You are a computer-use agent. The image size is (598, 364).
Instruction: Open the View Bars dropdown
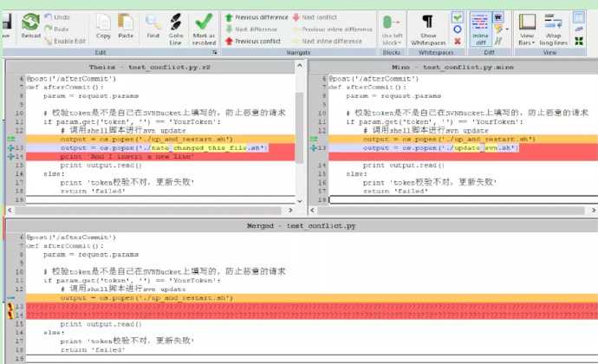pyautogui.click(x=527, y=29)
